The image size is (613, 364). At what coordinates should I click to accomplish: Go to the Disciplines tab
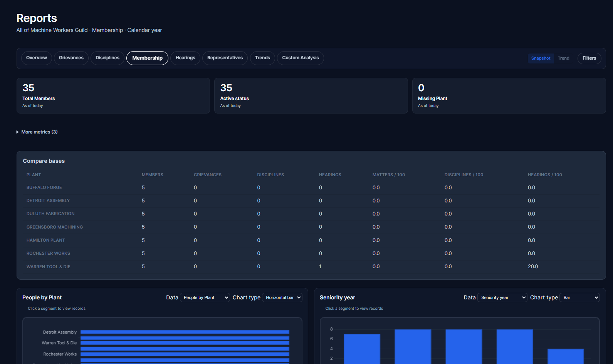[x=107, y=58]
